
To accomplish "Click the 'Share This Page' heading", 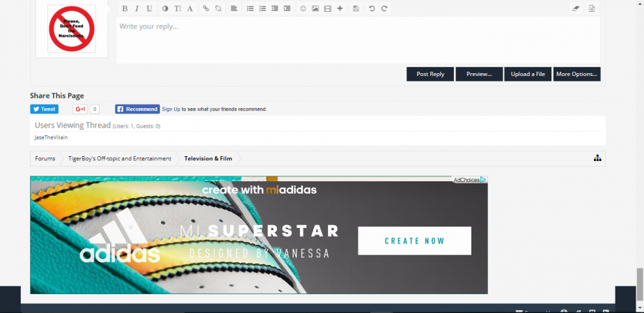I will click(x=56, y=96).
